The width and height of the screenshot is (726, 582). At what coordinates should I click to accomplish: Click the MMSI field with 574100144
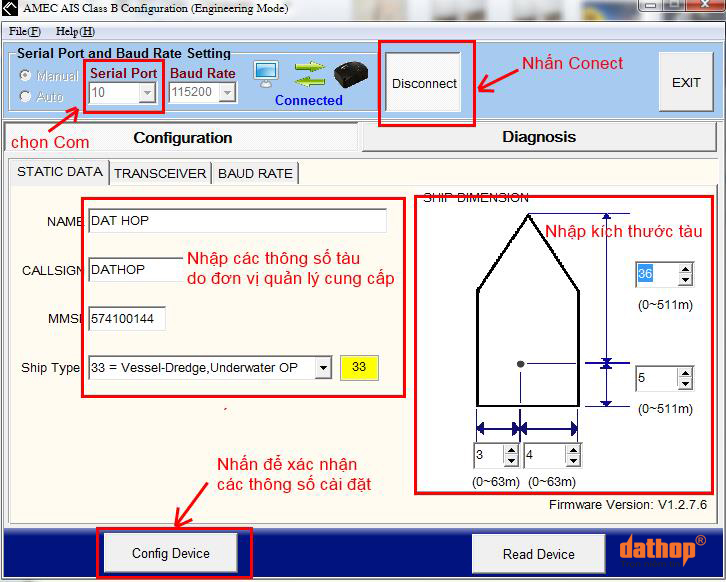pyautogui.click(x=127, y=319)
